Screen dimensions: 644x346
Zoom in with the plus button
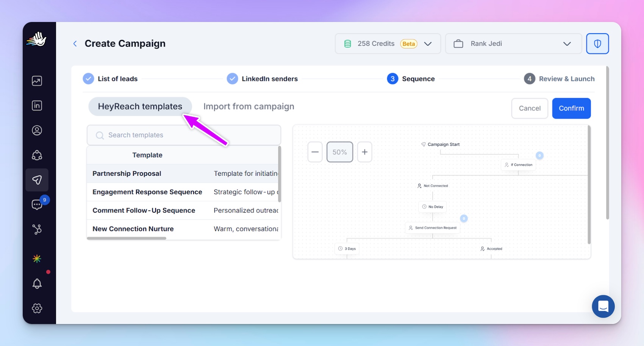pyautogui.click(x=364, y=152)
